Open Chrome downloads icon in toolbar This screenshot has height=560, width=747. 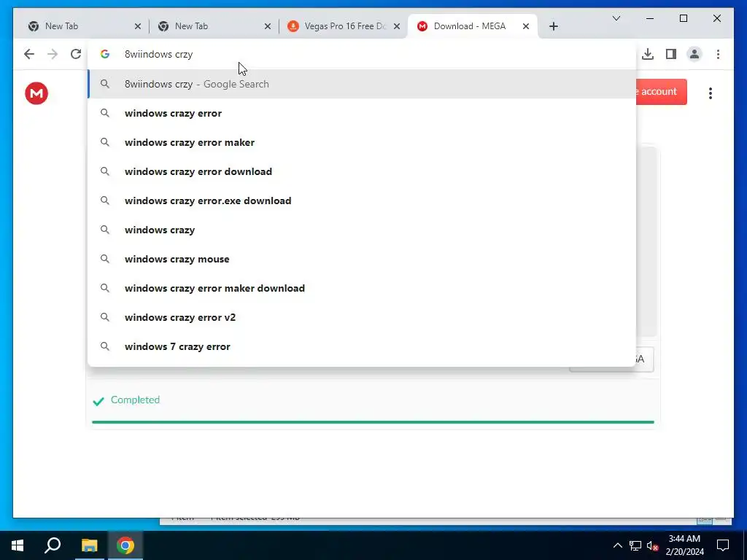[648, 54]
